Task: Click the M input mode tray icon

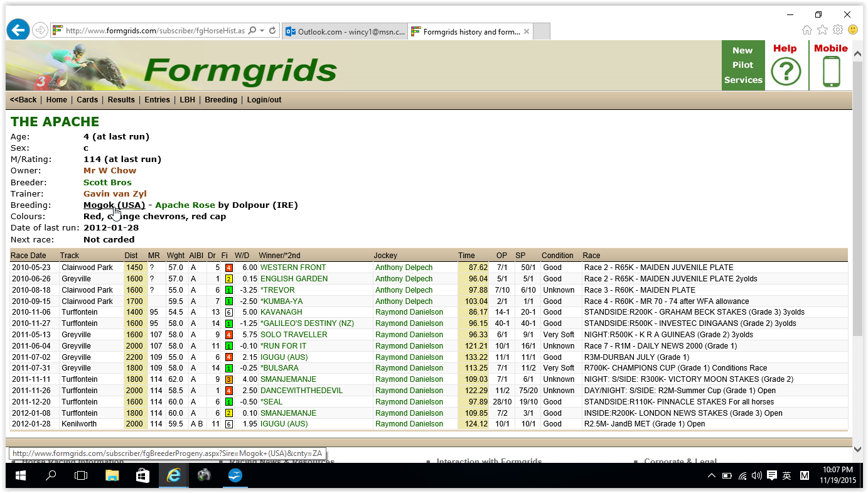Action: (805, 476)
